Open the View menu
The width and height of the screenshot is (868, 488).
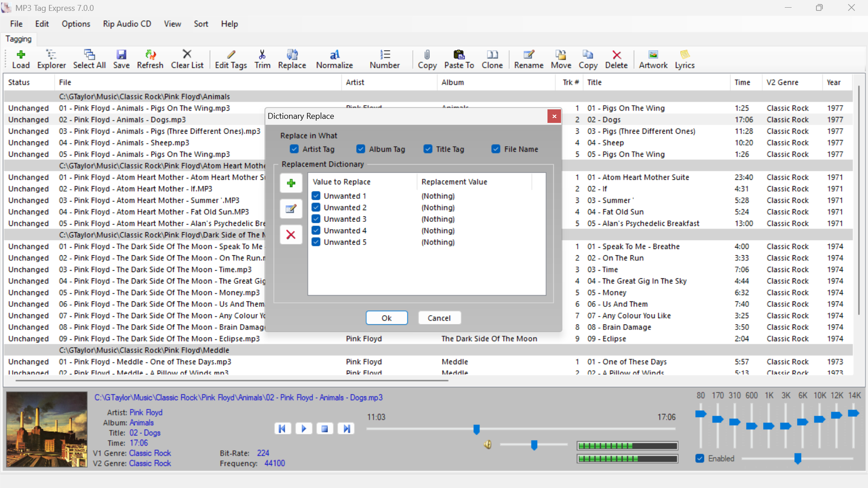pyautogui.click(x=172, y=24)
